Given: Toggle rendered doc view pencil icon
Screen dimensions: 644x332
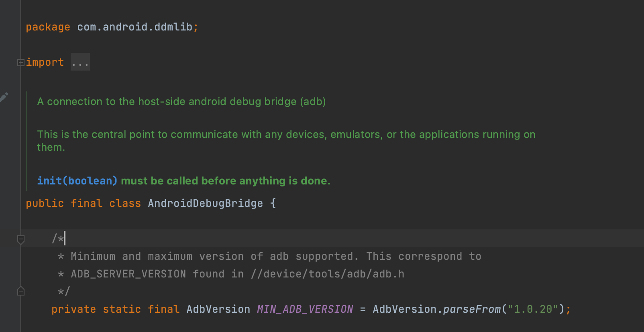Looking at the screenshot, I should (x=4, y=97).
